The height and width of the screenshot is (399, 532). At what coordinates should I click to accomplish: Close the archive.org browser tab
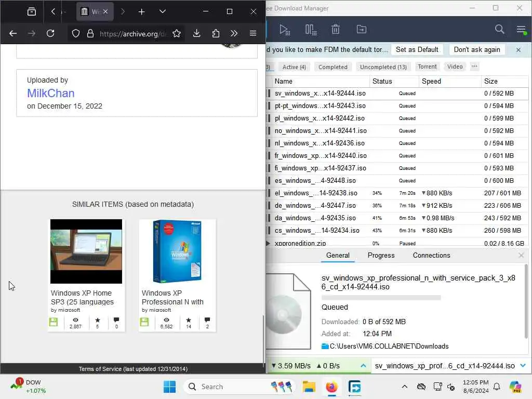coord(105,11)
